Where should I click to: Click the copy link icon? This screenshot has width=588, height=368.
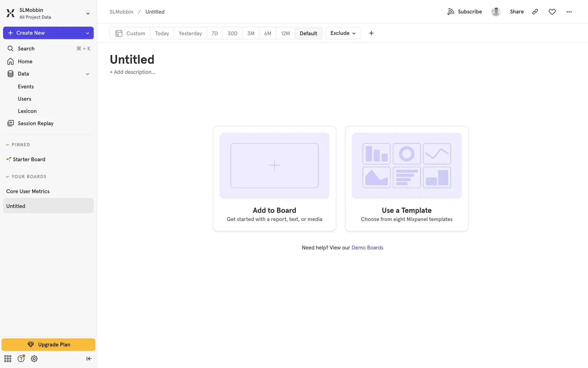point(535,12)
